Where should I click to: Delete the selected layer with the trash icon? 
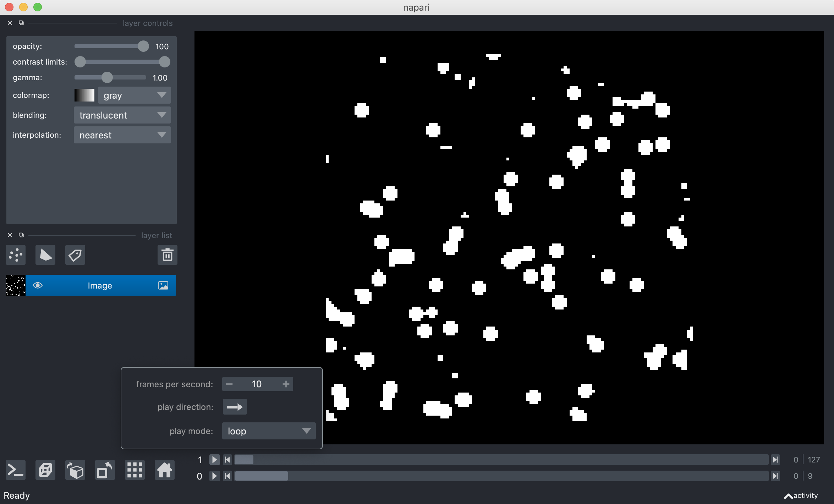168,255
